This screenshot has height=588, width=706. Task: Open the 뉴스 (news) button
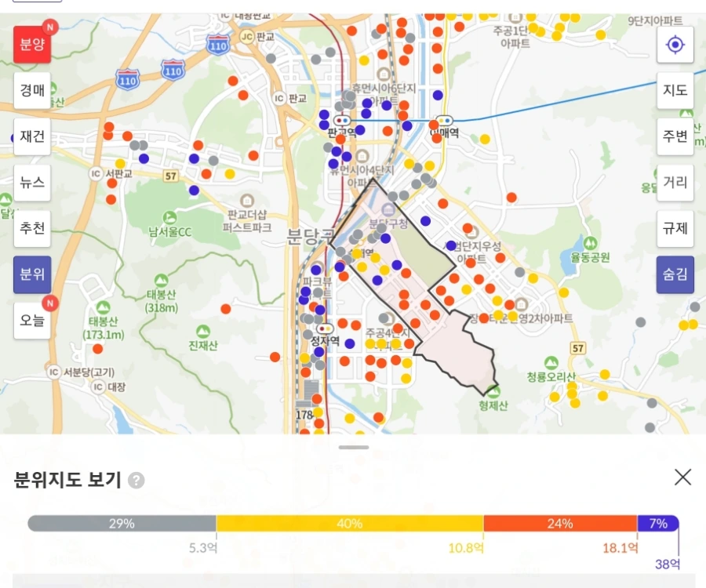tap(32, 182)
